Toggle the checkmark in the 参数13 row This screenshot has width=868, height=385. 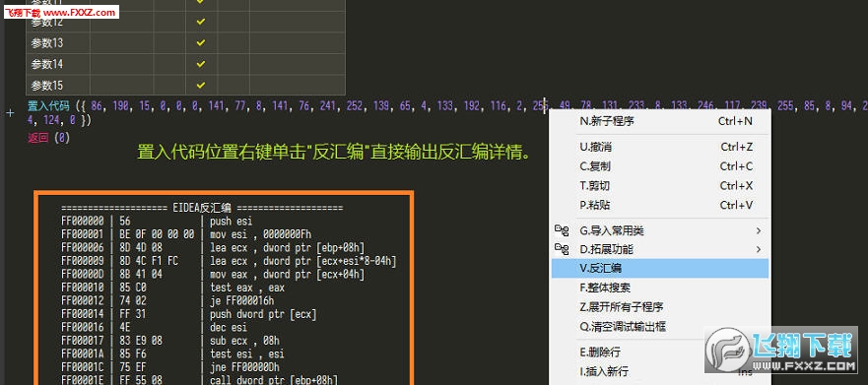pos(201,42)
